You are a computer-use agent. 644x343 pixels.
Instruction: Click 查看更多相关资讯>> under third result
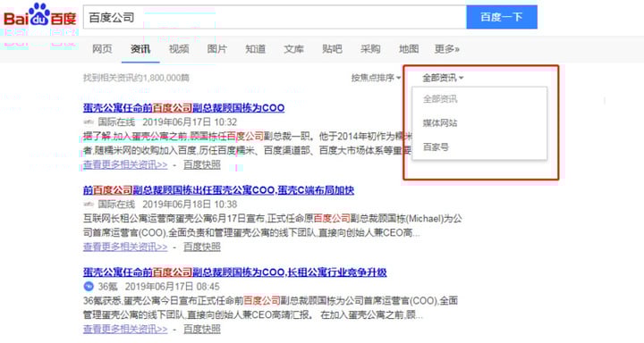pyautogui.click(x=125, y=329)
